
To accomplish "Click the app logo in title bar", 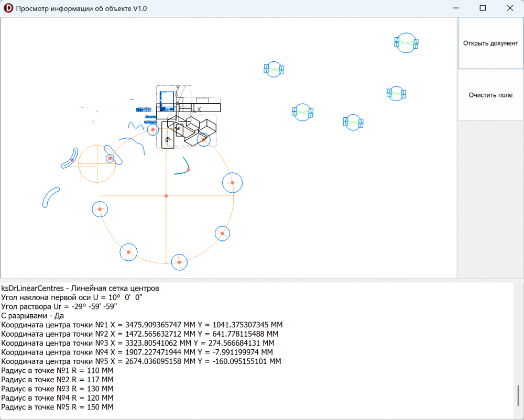I will (8, 8).
